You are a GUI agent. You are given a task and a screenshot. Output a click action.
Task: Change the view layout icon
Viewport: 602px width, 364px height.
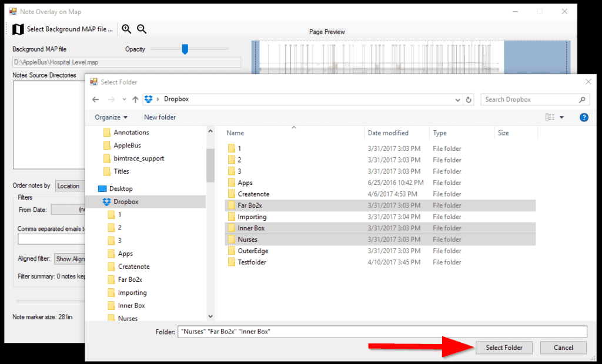(x=550, y=117)
